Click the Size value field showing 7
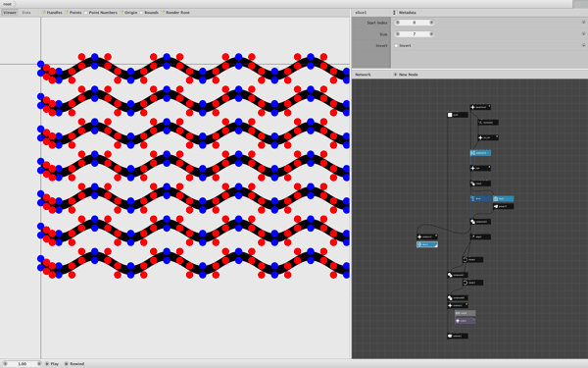Screen dimensions: 588x368 (x=415, y=34)
